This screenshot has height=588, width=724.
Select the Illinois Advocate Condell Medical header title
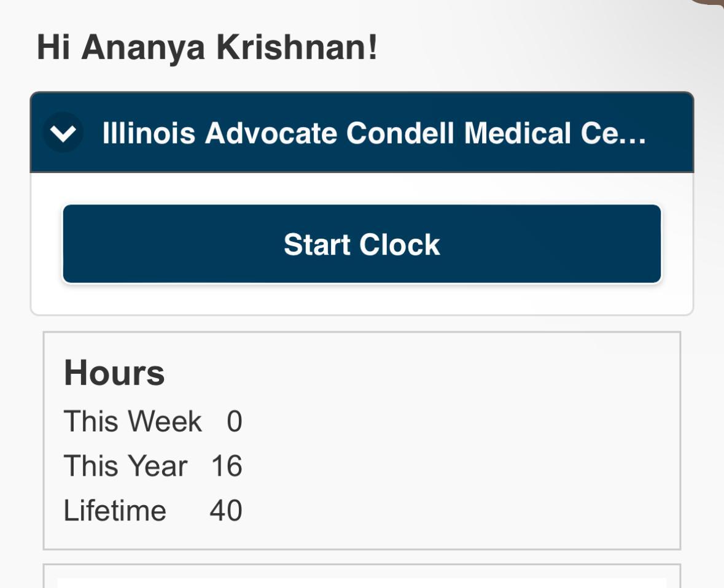coord(373,133)
